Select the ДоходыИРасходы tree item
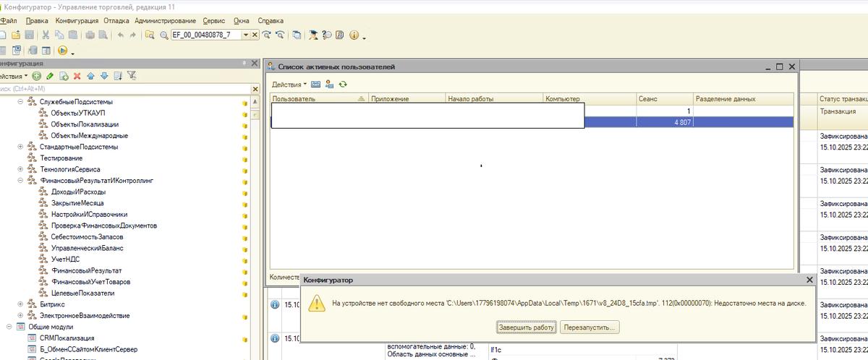 click(x=78, y=192)
